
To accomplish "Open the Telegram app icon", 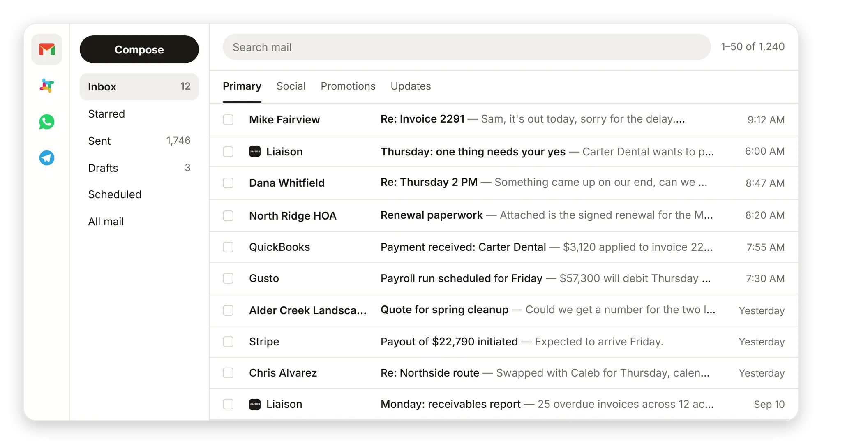I will [47, 158].
